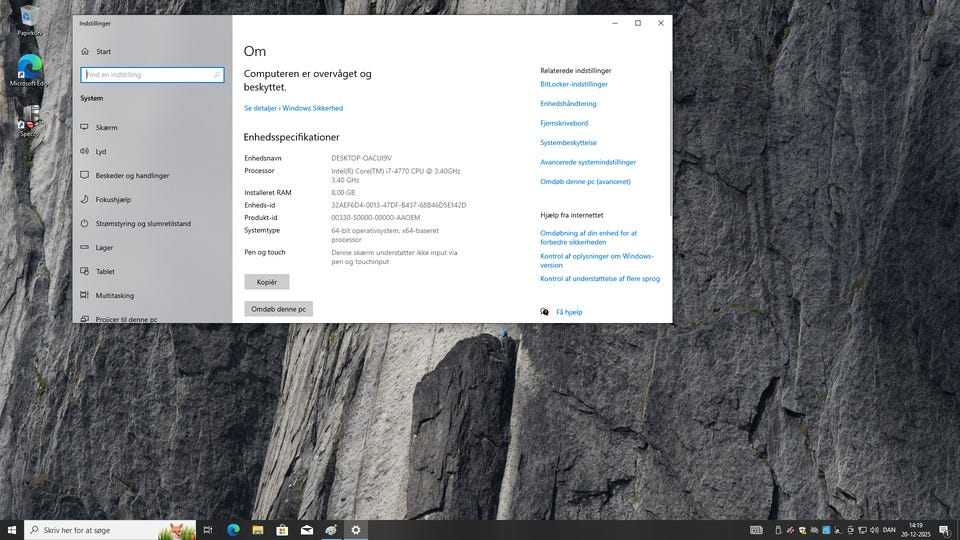Viewport: 960px width, 540px height.
Task: Go to Lyd sound settings
Action: coord(101,152)
